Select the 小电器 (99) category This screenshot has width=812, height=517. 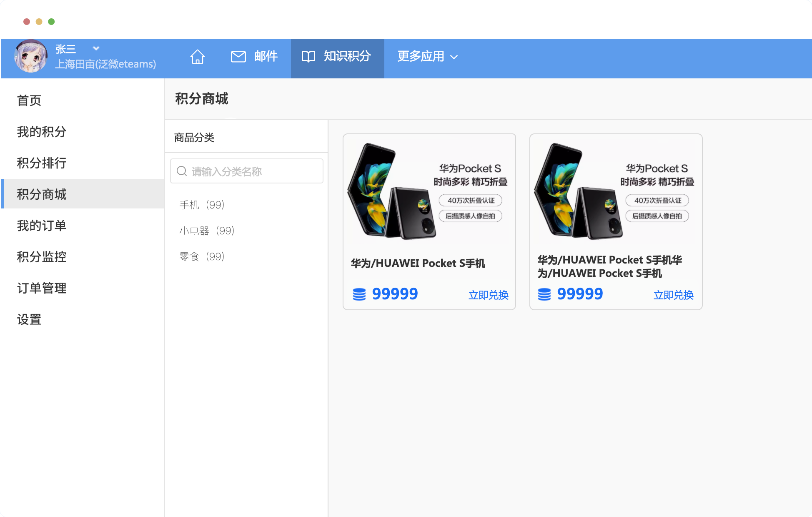207,231
